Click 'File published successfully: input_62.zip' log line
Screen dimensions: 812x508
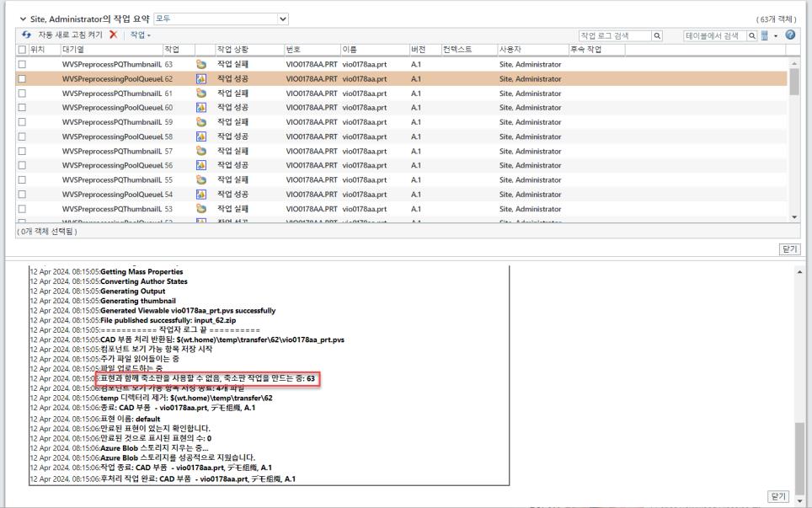[168, 320]
